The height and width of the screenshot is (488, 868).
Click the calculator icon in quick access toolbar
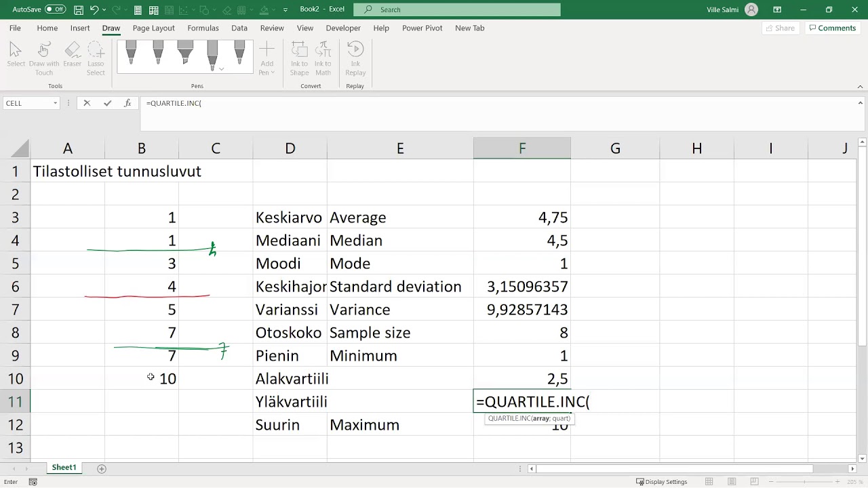point(138,9)
